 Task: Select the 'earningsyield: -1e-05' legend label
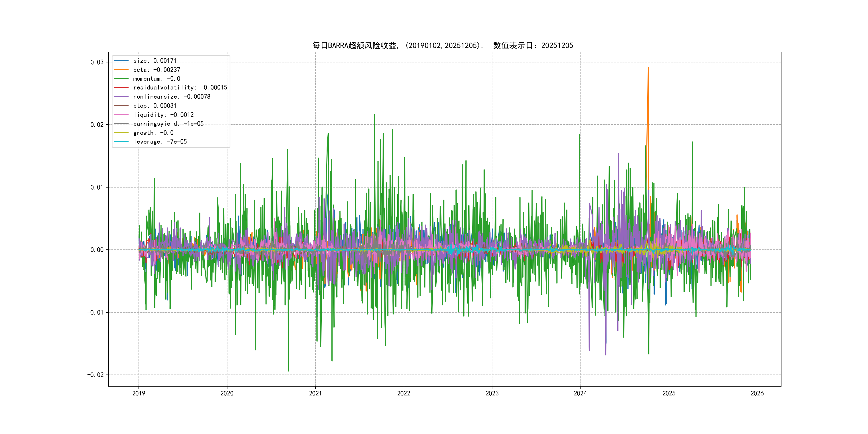169,124
